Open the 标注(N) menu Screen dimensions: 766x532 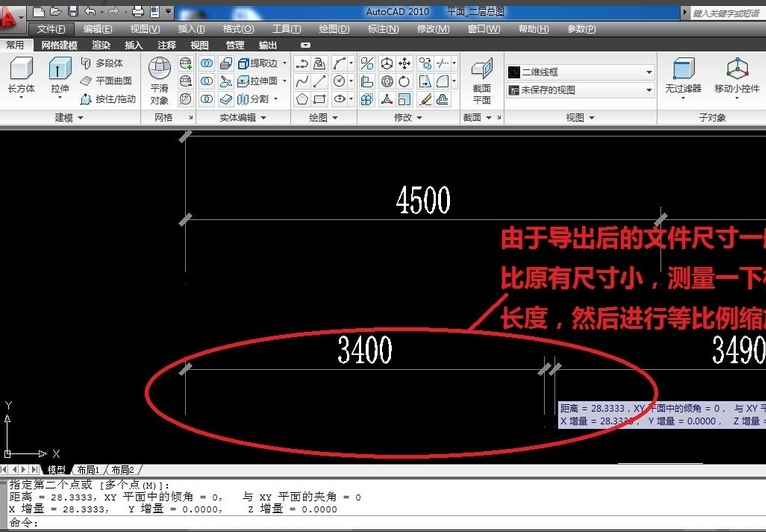[x=383, y=29]
